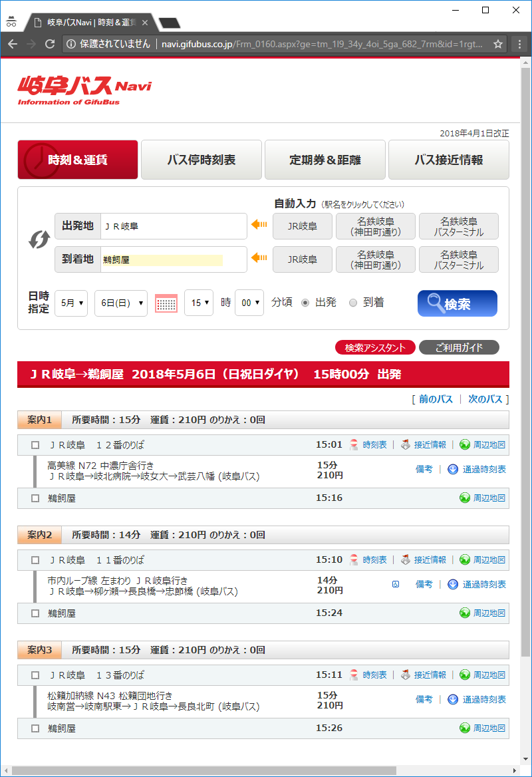This screenshot has height=777, width=532.
Task: Open the バス接近情報 tab
Action: click(448, 160)
